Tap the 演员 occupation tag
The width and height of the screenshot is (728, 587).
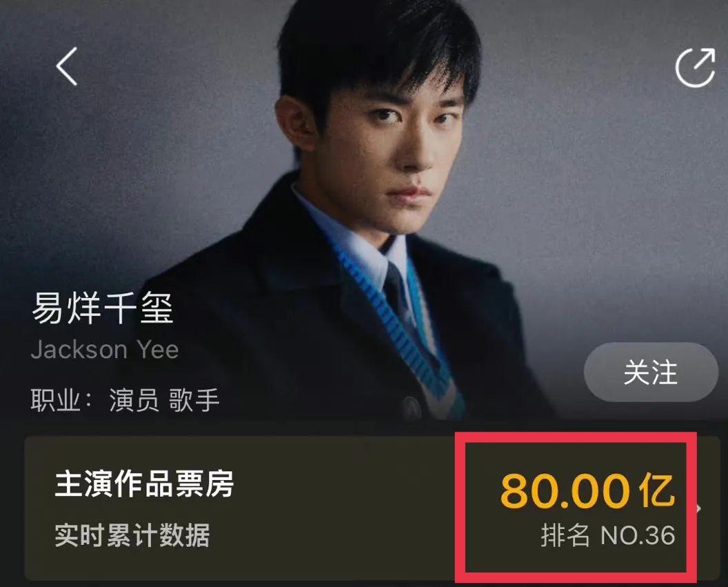[134, 400]
